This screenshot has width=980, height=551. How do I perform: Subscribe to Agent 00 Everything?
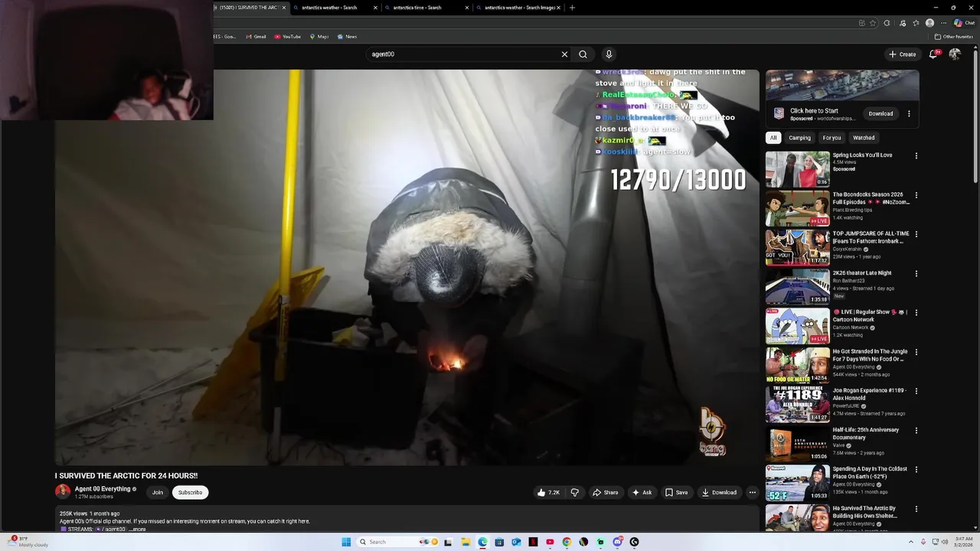(x=190, y=493)
